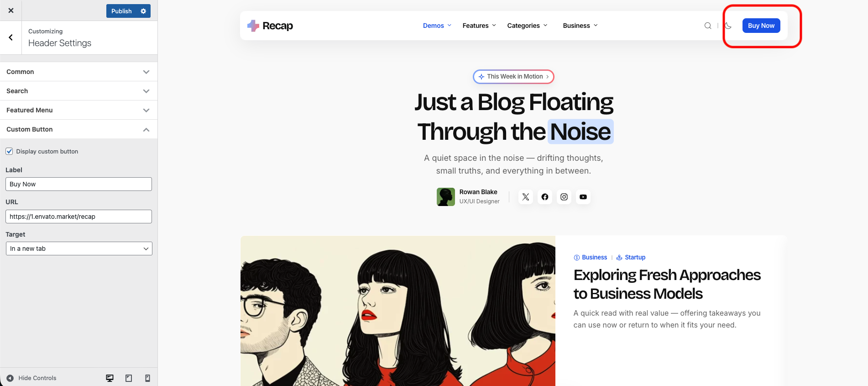The height and width of the screenshot is (386, 868).
Task: Open the Instagram social icon
Action: point(564,197)
